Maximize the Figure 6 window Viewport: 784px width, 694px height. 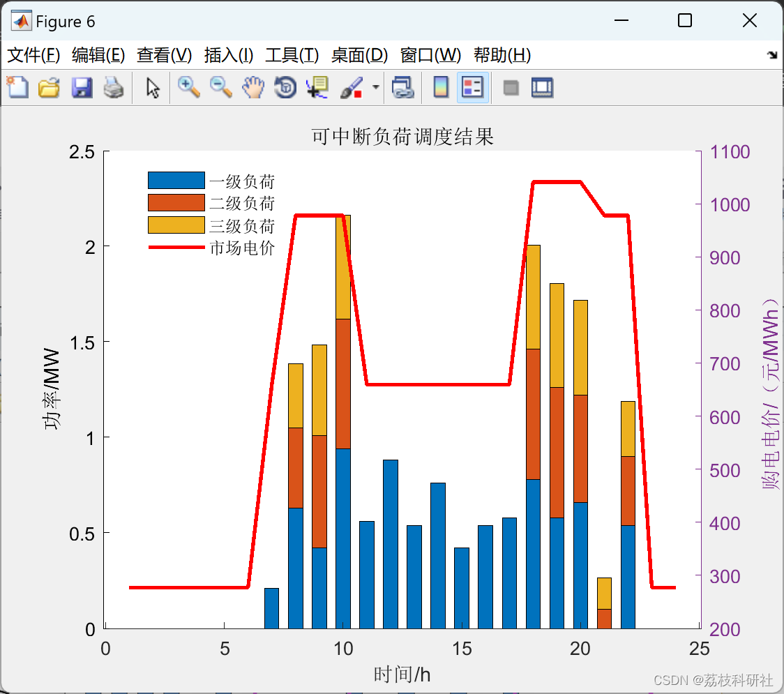pos(684,20)
